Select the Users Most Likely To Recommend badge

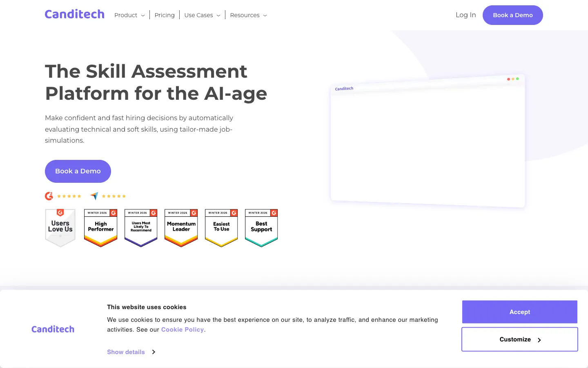point(141,228)
